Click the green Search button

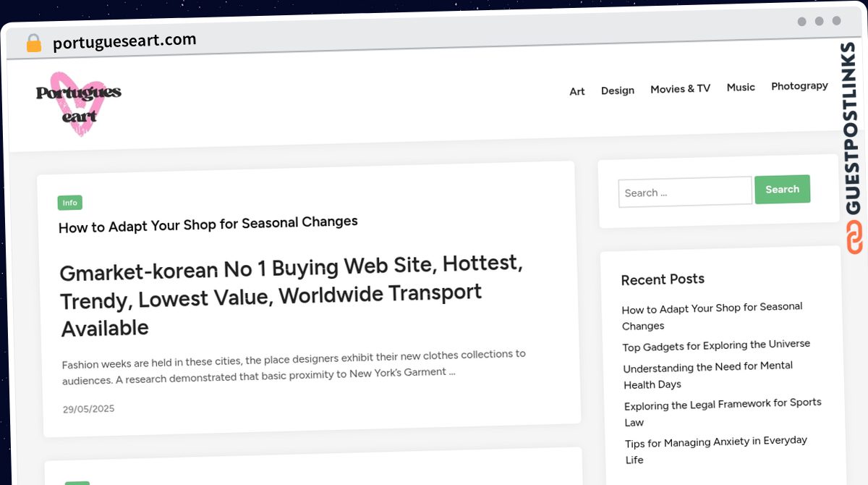(783, 189)
